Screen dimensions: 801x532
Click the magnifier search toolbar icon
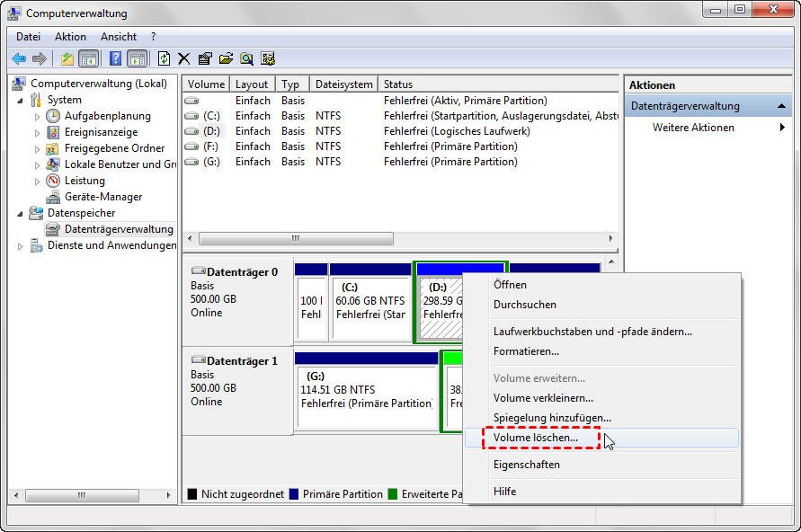pyautogui.click(x=245, y=58)
